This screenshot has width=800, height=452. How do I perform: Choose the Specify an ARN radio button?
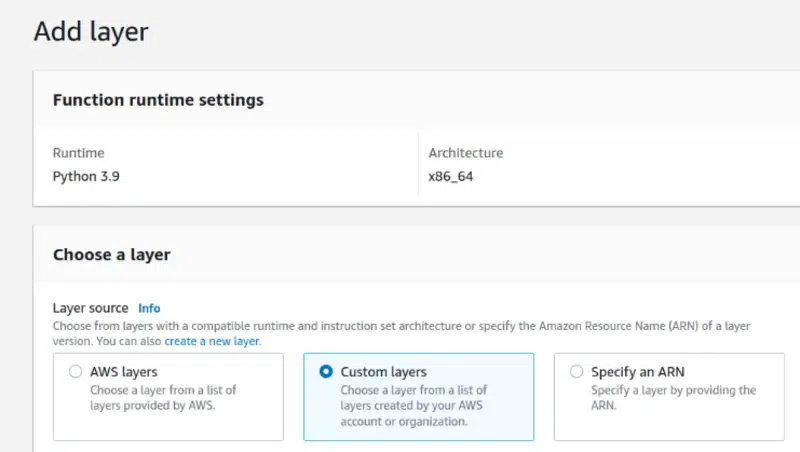pyautogui.click(x=576, y=372)
